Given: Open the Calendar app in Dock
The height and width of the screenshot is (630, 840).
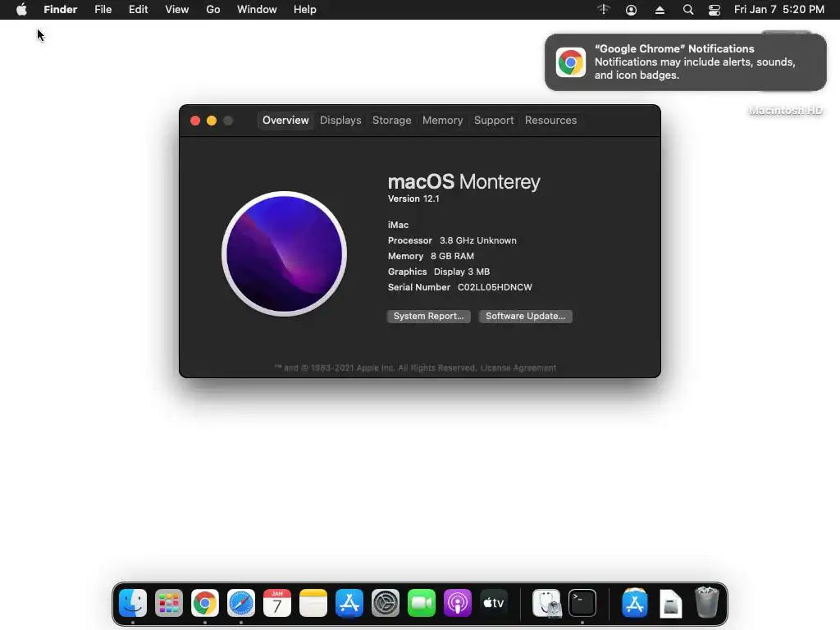Looking at the screenshot, I should point(277,603).
